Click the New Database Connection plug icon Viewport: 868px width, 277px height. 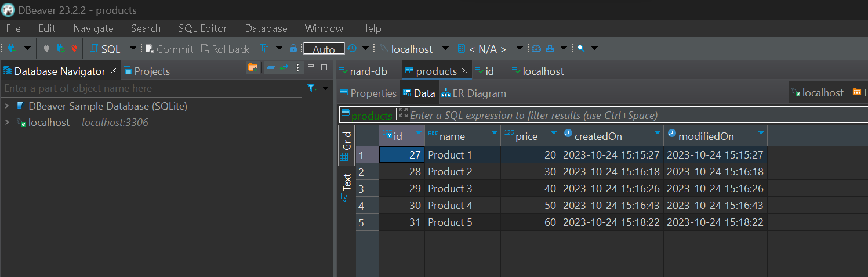tap(12, 49)
